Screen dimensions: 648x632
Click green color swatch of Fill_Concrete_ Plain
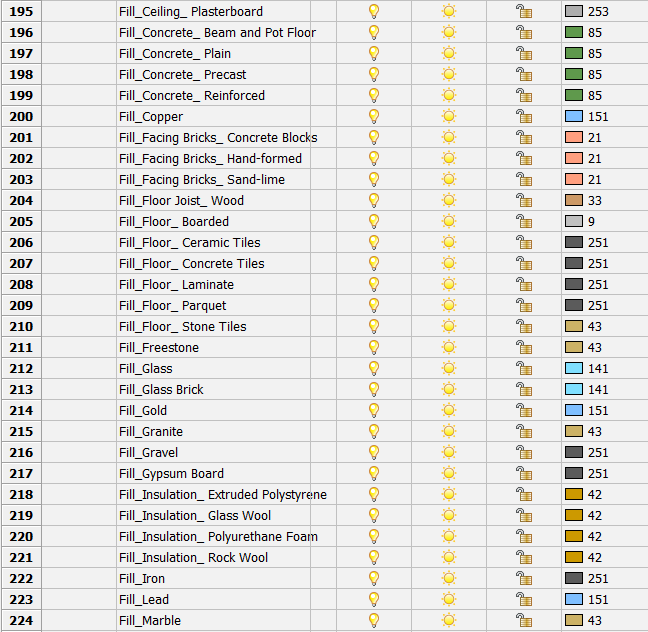[574, 54]
